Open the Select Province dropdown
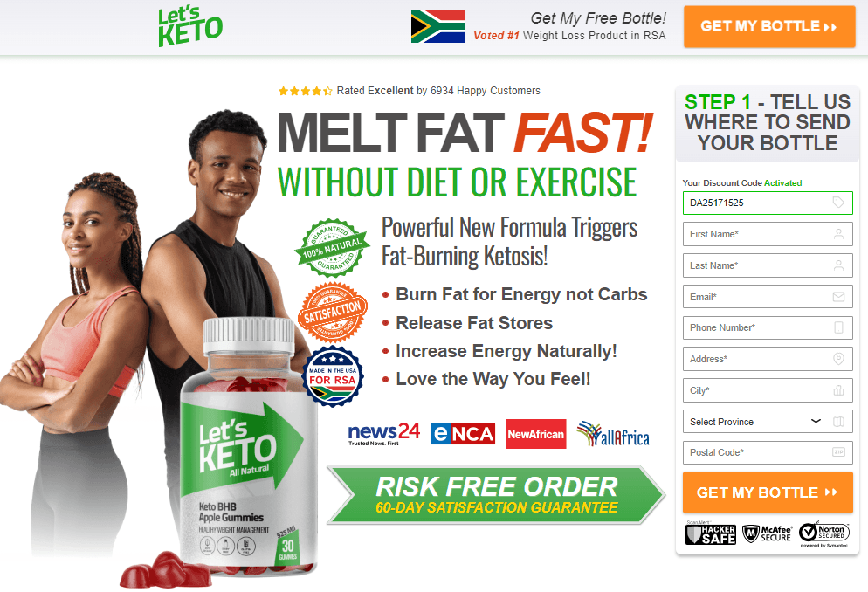The image size is (868, 592). [x=768, y=422]
